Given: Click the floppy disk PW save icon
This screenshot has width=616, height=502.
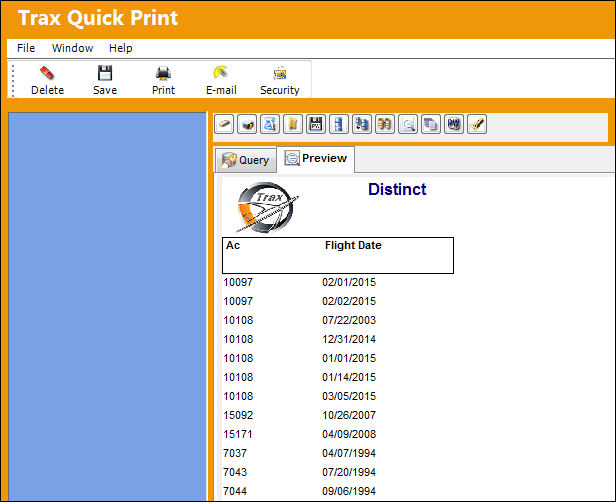Looking at the screenshot, I should (x=316, y=125).
